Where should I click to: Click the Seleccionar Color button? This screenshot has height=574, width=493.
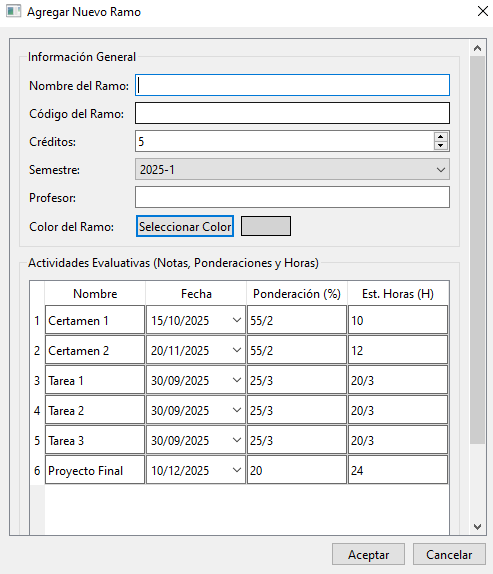[185, 226]
